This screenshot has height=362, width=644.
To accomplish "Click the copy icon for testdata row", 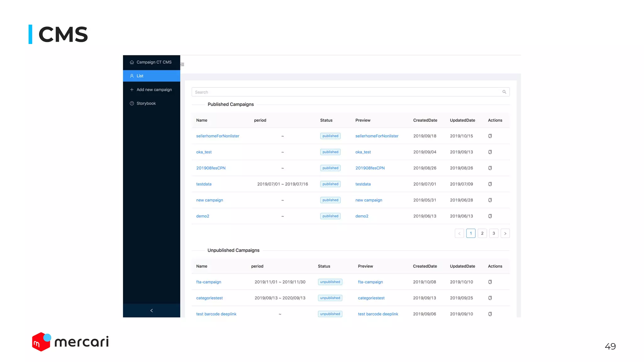I will point(490,184).
